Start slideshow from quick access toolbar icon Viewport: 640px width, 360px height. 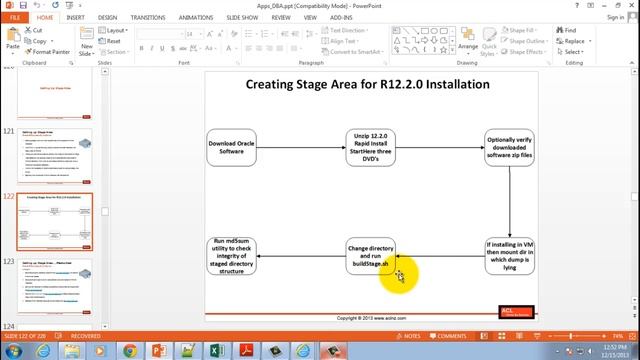pos(69,5)
